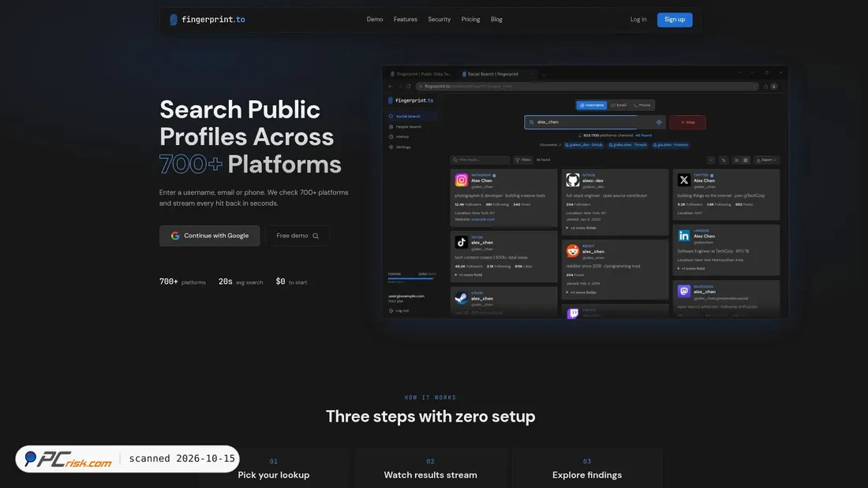Viewport: 868px width, 488px height.
Task: Click preview browser address bar
Action: coord(587,86)
